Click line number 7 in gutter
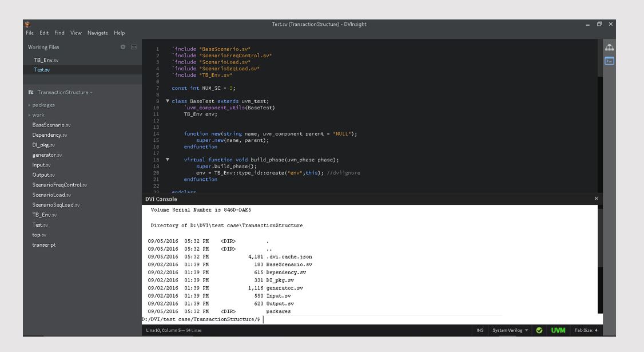 (157, 88)
